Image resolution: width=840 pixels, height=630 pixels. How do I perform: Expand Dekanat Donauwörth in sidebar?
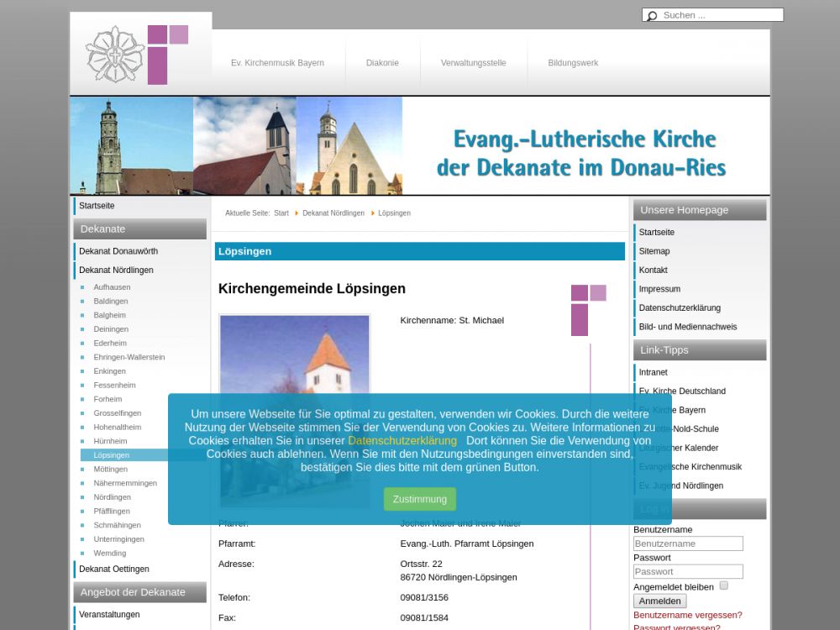click(x=118, y=251)
